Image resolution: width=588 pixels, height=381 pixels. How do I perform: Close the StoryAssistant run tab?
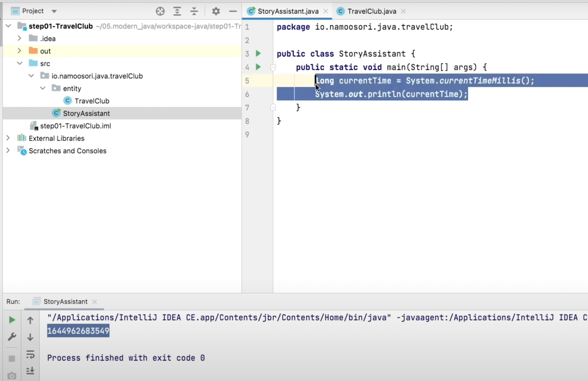point(94,302)
